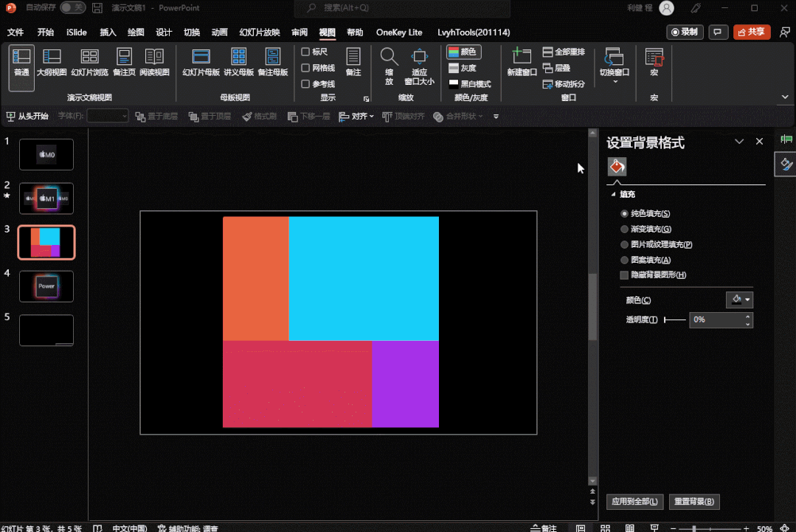Click the status bar Notes (备注) button
Viewport: 796px width, 532px height.
543,528
